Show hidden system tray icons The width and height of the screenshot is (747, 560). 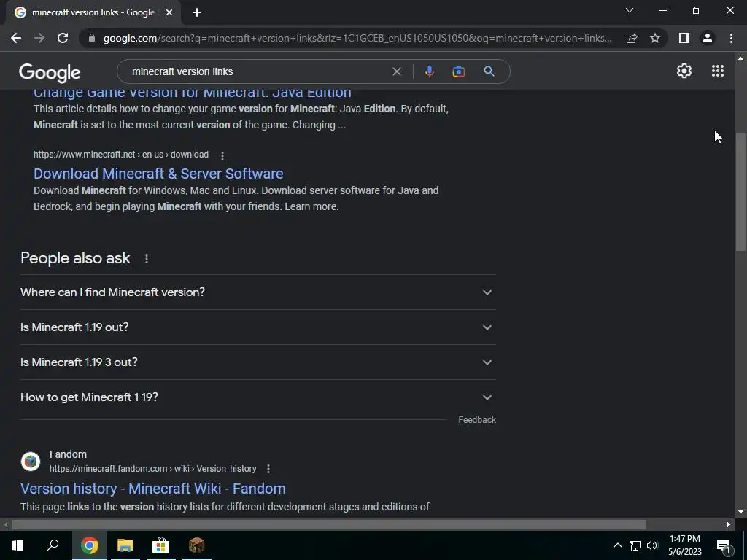coord(617,545)
